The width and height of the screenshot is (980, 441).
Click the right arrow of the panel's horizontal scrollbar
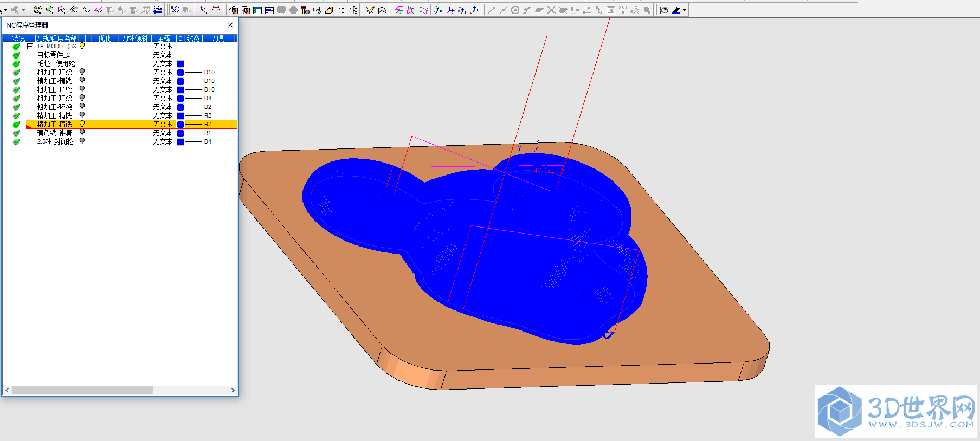[x=233, y=390]
